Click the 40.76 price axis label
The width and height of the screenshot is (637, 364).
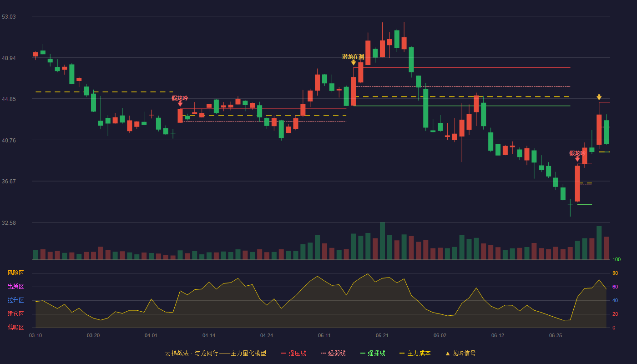coord(9,141)
